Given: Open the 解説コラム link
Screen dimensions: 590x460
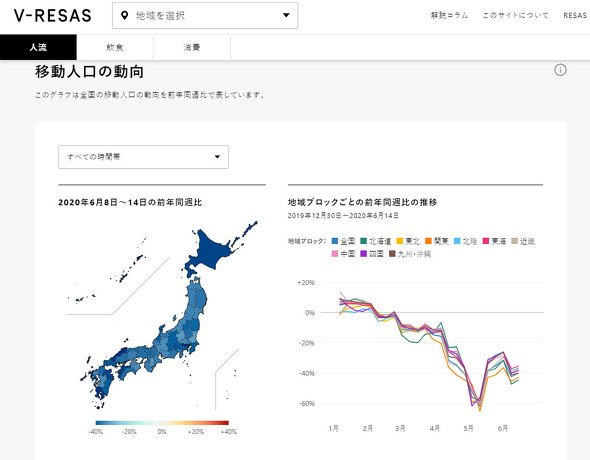Looking at the screenshot, I should (x=449, y=15).
